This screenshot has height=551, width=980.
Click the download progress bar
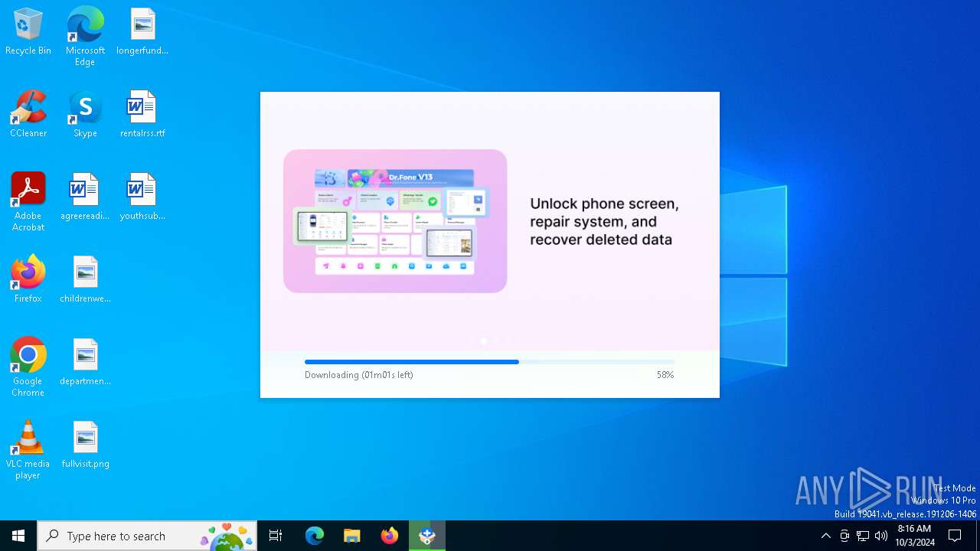(x=489, y=362)
